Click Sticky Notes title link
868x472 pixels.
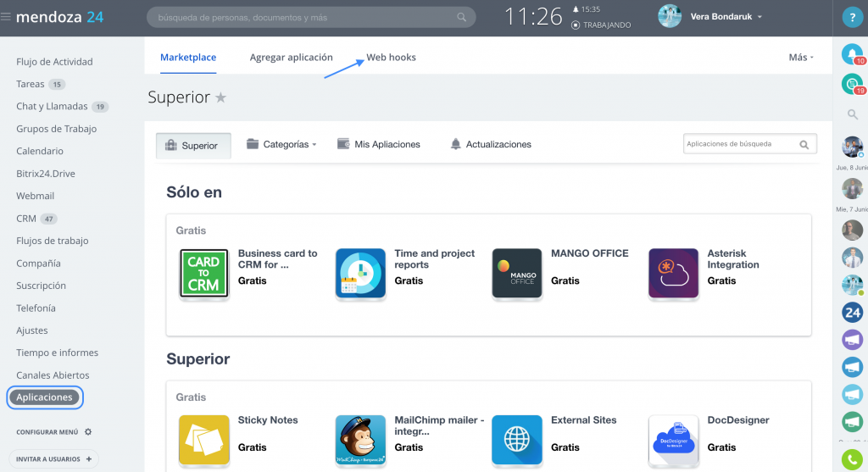coord(268,420)
